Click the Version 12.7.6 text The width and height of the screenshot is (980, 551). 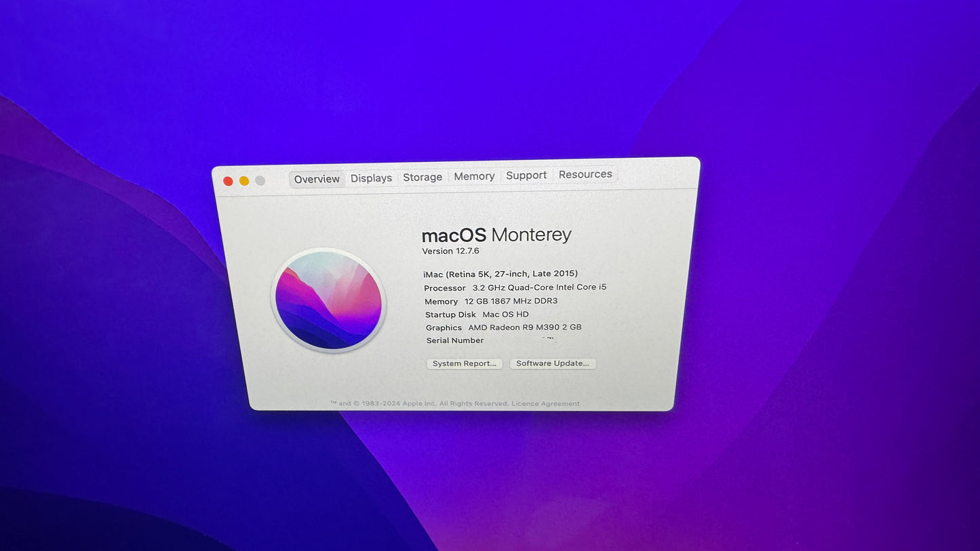[451, 251]
